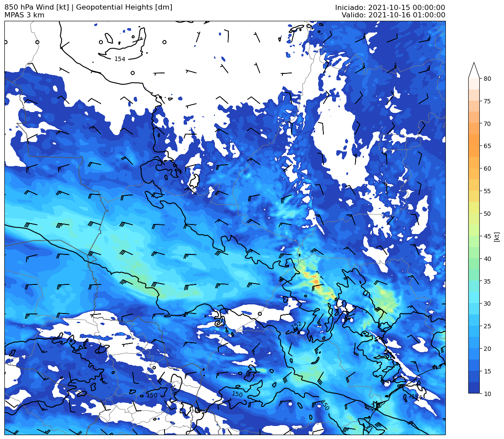The width and height of the screenshot is (504, 439).
Task: Click the colorbar tick label 10
Action: (487, 394)
